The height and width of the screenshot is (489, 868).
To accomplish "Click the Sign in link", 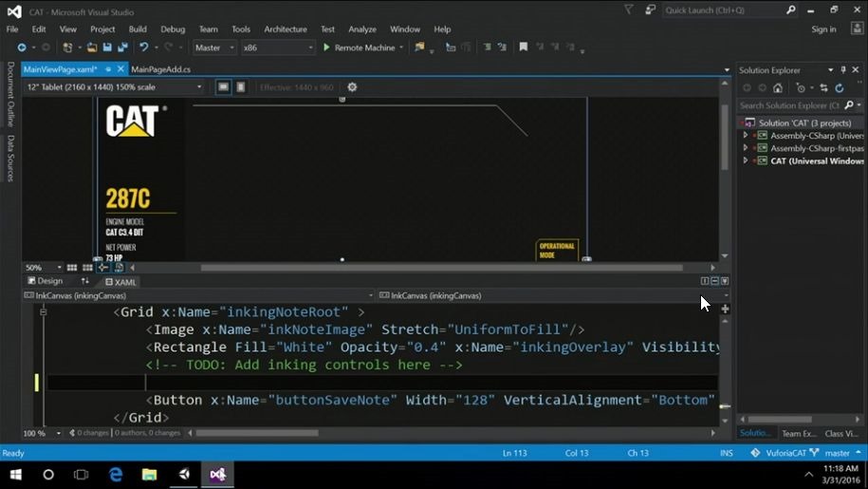I will point(822,29).
